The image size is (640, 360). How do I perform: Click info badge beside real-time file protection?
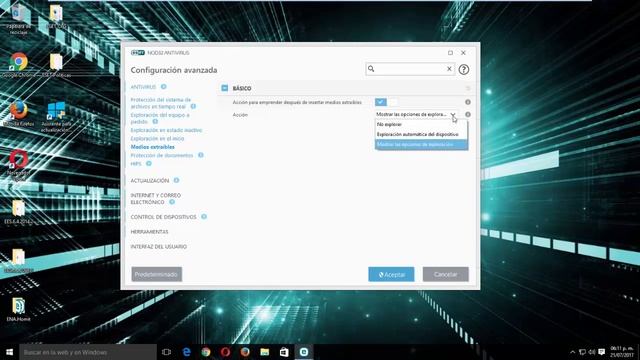pyautogui.click(x=193, y=106)
